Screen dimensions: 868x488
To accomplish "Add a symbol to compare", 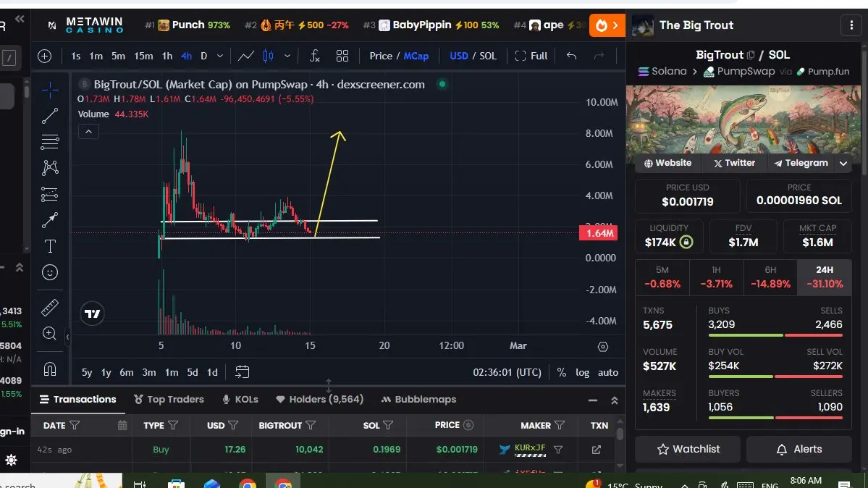I will (45, 56).
